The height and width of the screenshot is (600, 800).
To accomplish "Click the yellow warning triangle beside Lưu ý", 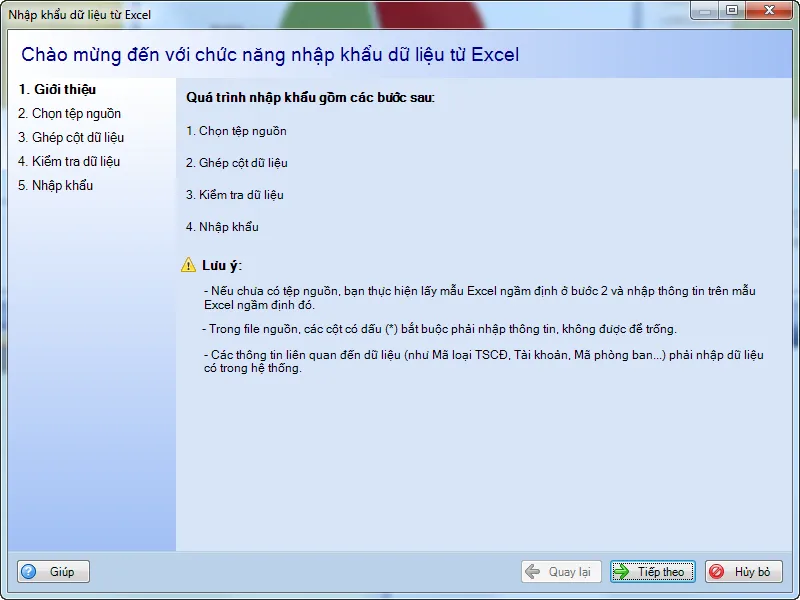I will tap(187, 262).
